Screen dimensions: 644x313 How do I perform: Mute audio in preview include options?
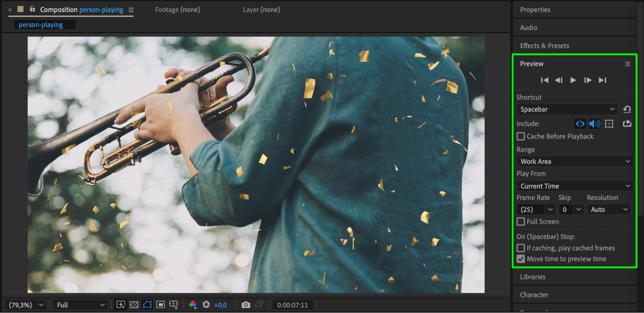(594, 124)
